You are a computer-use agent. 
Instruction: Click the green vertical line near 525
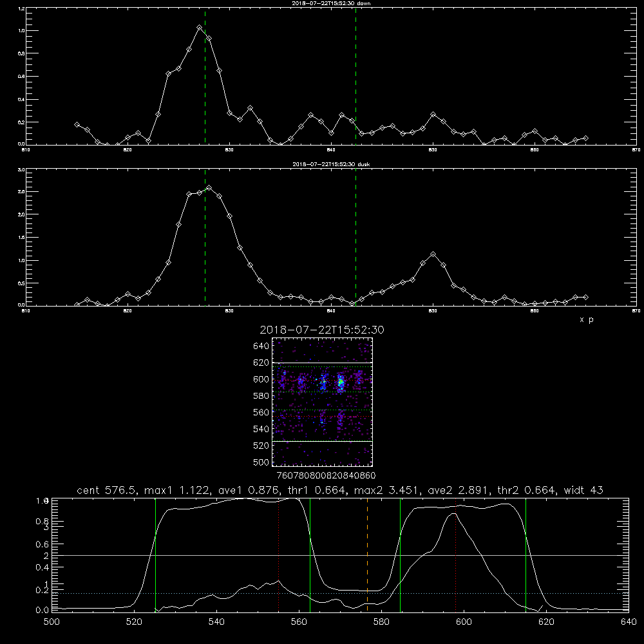point(155,554)
